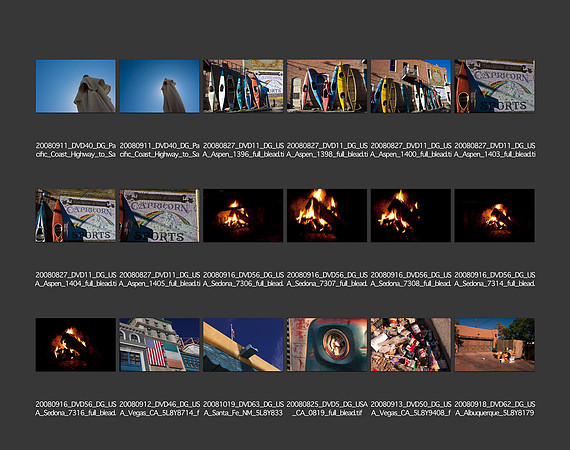The height and width of the screenshot is (450, 570).
Task: Open the Santa Fe flagpole thumbnail
Action: click(243, 345)
